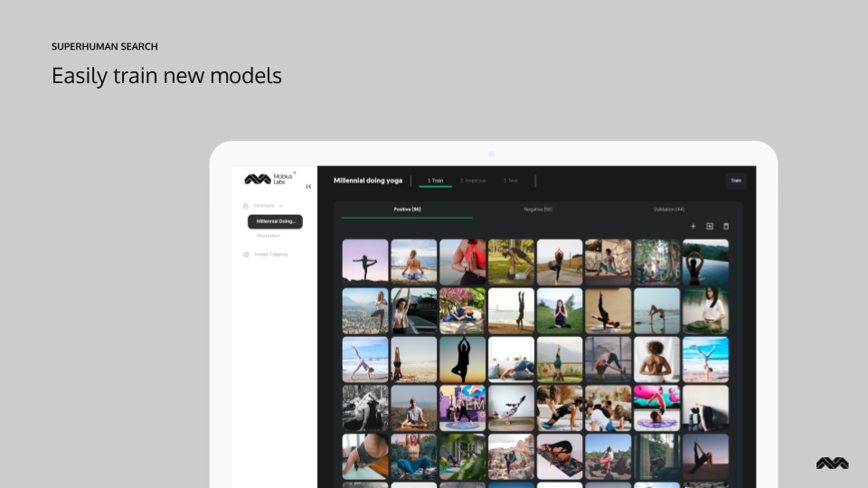
Task: Select the pink flamingo floats yoga thumbnail
Action: point(656,408)
